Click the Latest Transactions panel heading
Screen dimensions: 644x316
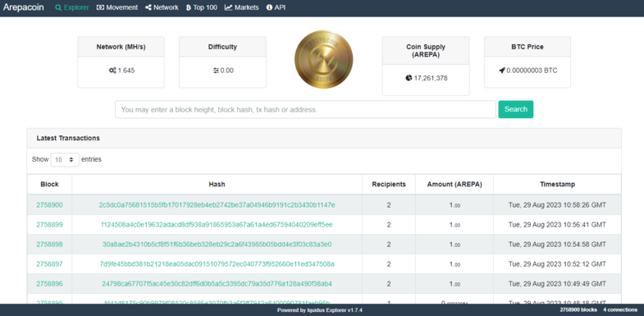click(x=68, y=139)
